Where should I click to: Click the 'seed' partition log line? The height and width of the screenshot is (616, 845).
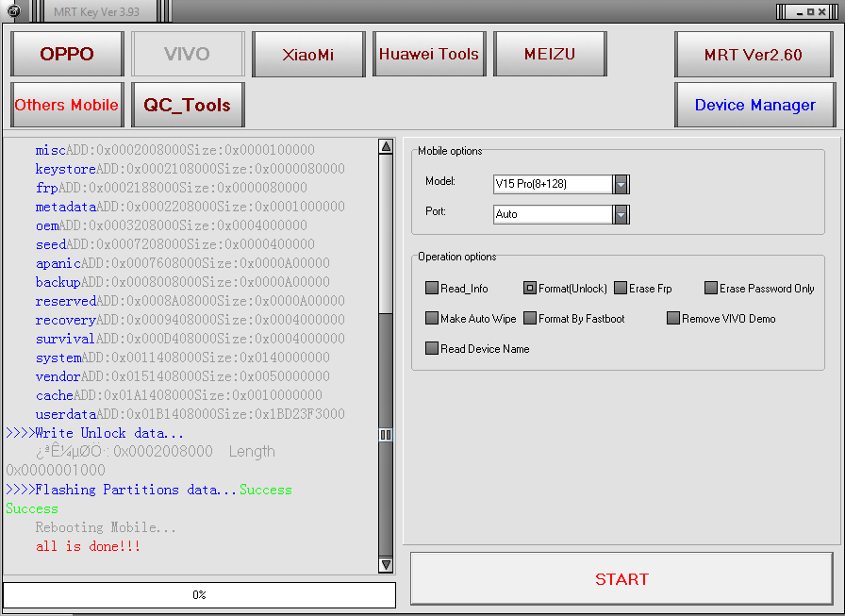[x=175, y=244]
